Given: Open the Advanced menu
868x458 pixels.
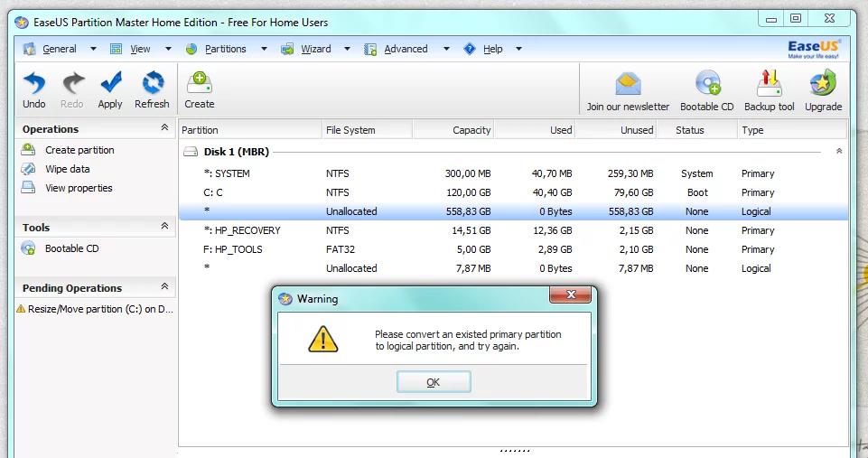Looking at the screenshot, I should [x=406, y=49].
